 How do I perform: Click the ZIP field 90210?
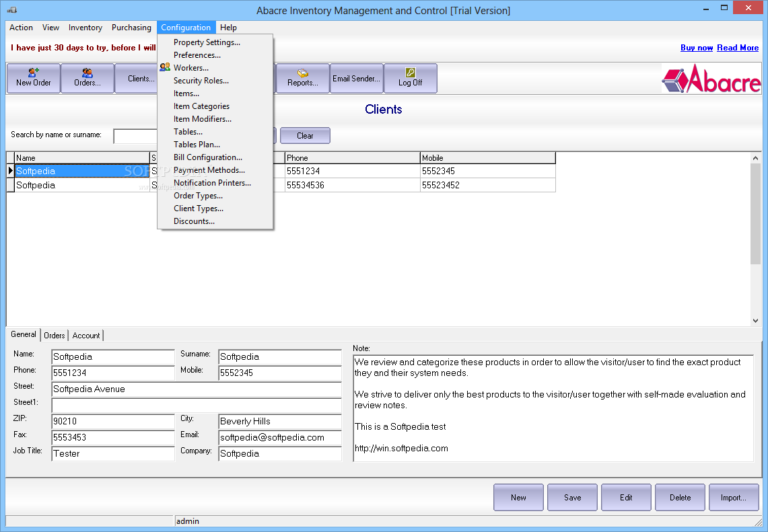point(113,422)
